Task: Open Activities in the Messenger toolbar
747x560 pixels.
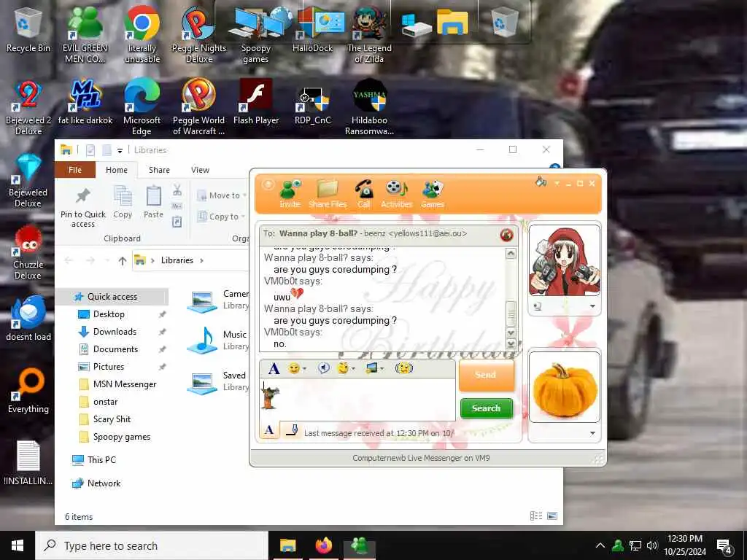Action: [x=396, y=194]
